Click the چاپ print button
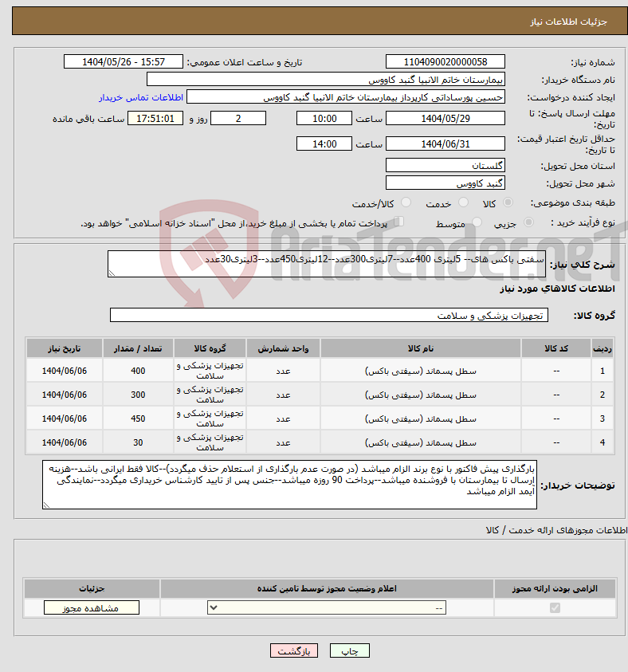 pos(350,650)
